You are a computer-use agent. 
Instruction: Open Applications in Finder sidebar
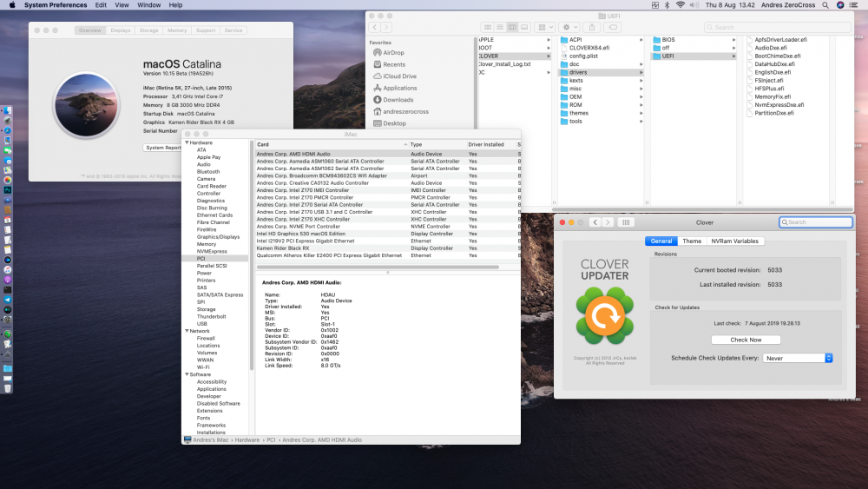pos(399,88)
